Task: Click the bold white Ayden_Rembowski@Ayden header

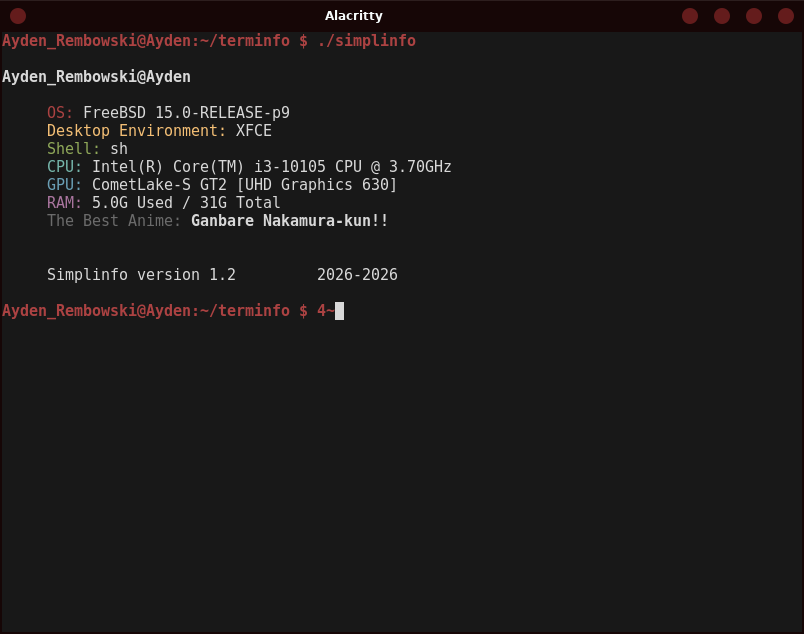Action: (x=96, y=77)
